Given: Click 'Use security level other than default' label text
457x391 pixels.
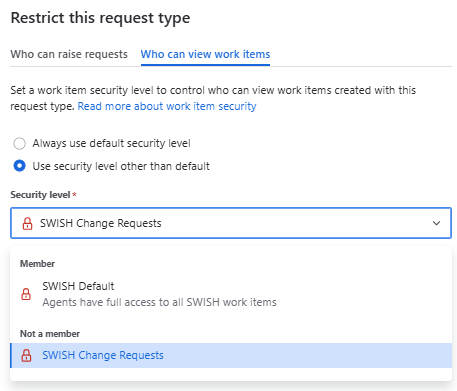Looking at the screenshot, I should pyautogui.click(x=121, y=166).
